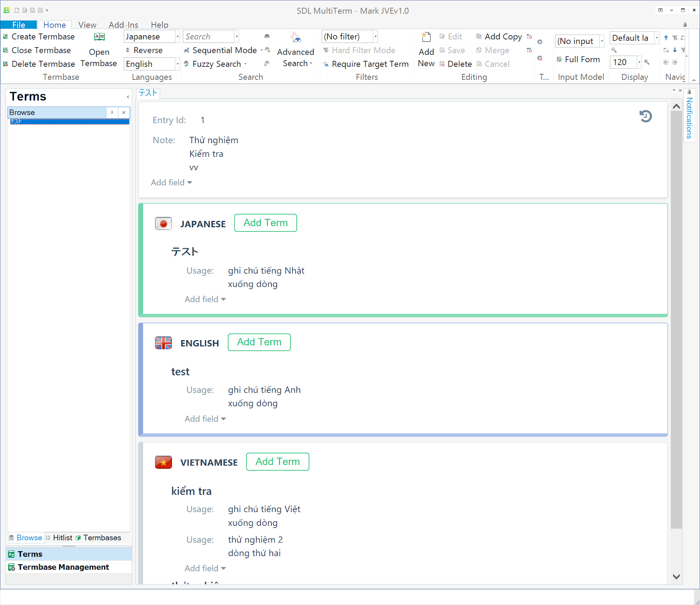Switch to the Add-Ins ribbon tab
This screenshot has width=700, height=605.
123,25
